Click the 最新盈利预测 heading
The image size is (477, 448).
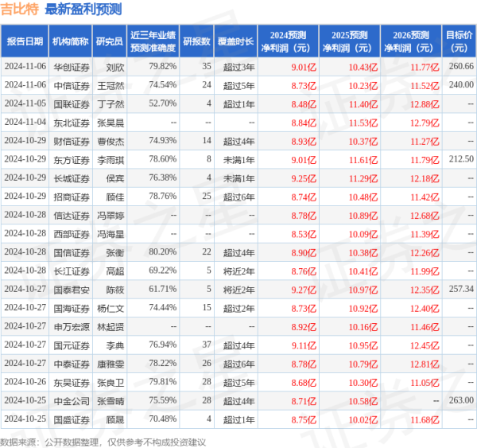click(x=83, y=9)
